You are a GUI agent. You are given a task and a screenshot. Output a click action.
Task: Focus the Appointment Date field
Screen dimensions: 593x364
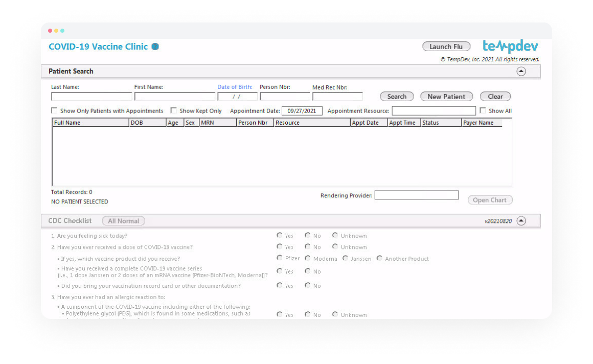click(x=302, y=111)
